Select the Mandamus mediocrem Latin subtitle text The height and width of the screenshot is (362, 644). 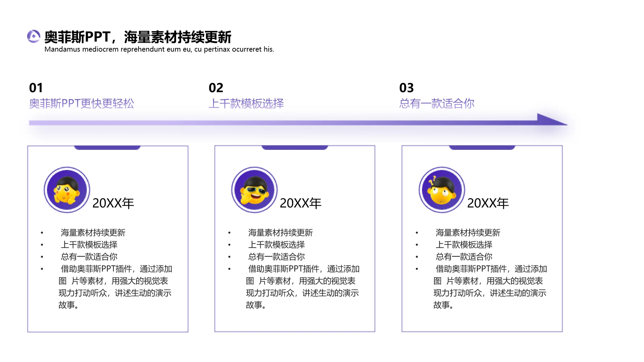159,49
